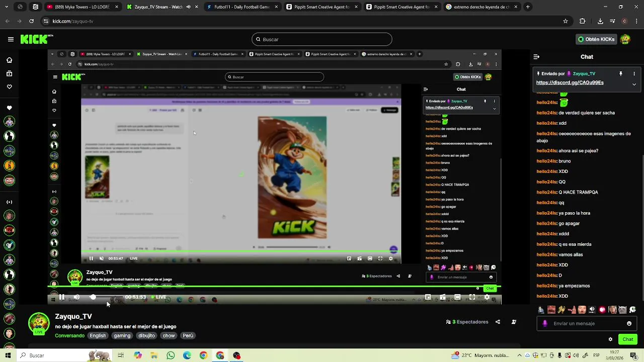Open user profile avatar menu
The width and height of the screenshot is (644, 362).
tap(625, 39)
